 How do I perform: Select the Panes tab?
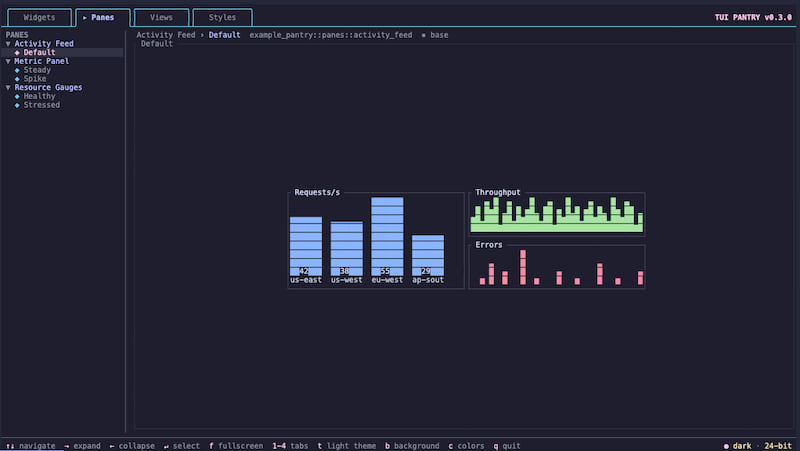pyautogui.click(x=103, y=17)
